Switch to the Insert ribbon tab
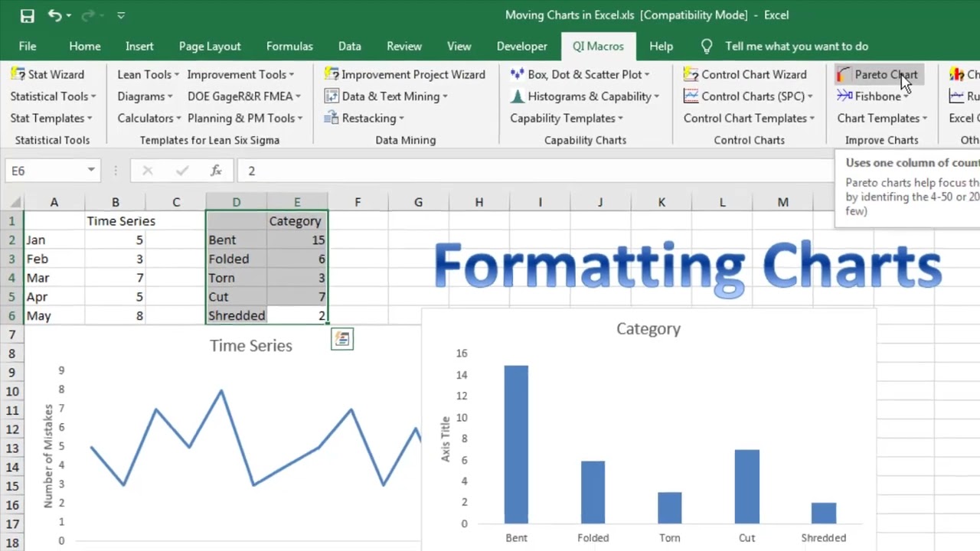The height and width of the screenshot is (551, 980). [139, 46]
